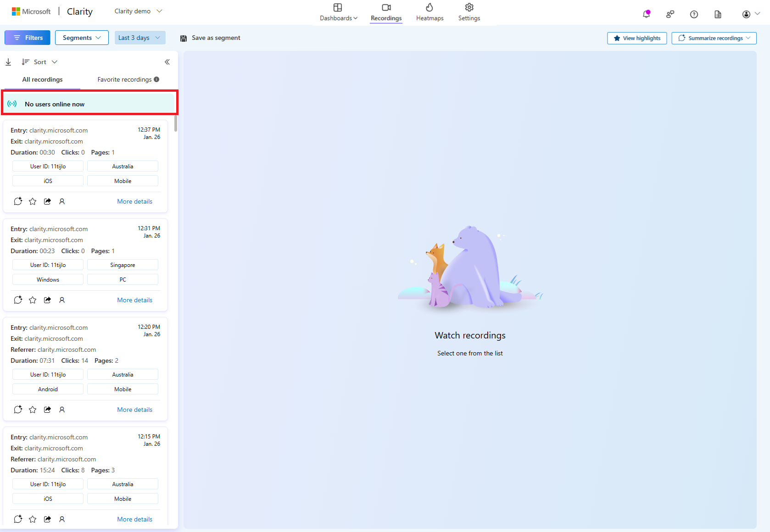Screen dimensions: 770x532
Task: Open the Segments dropdown
Action: (x=82, y=38)
